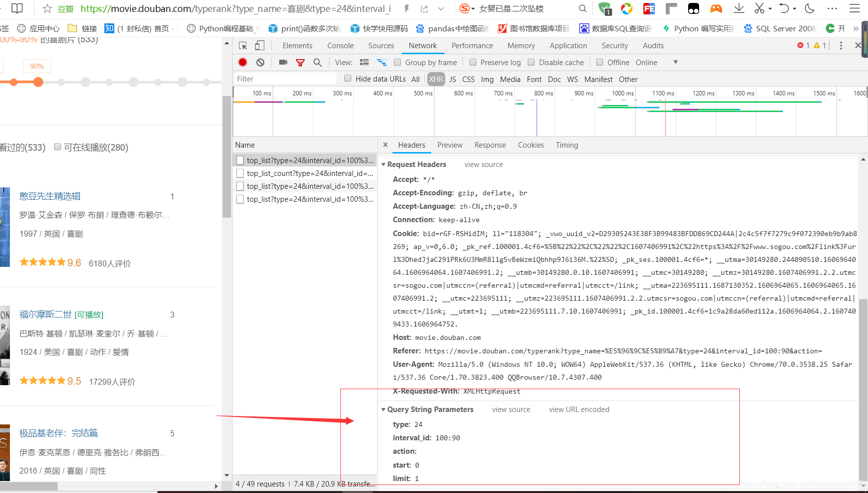Check Hide data URLs
Image resolution: width=868 pixels, height=493 pixels.
point(348,78)
